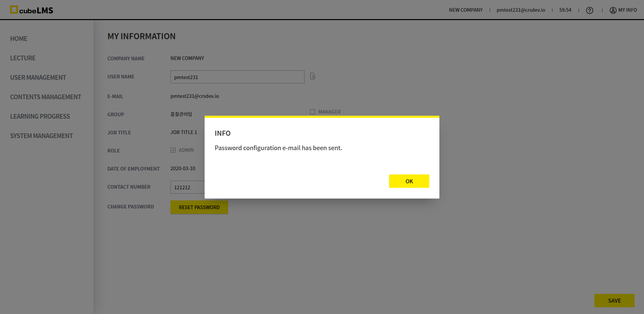The height and width of the screenshot is (314, 644).
Task: Click the MY INFO profile icon
Action: [x=613, y=10]
